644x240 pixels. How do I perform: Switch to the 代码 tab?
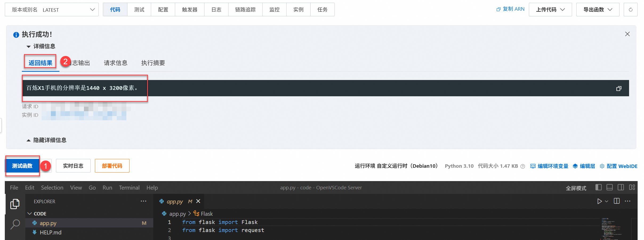(115, 10)
